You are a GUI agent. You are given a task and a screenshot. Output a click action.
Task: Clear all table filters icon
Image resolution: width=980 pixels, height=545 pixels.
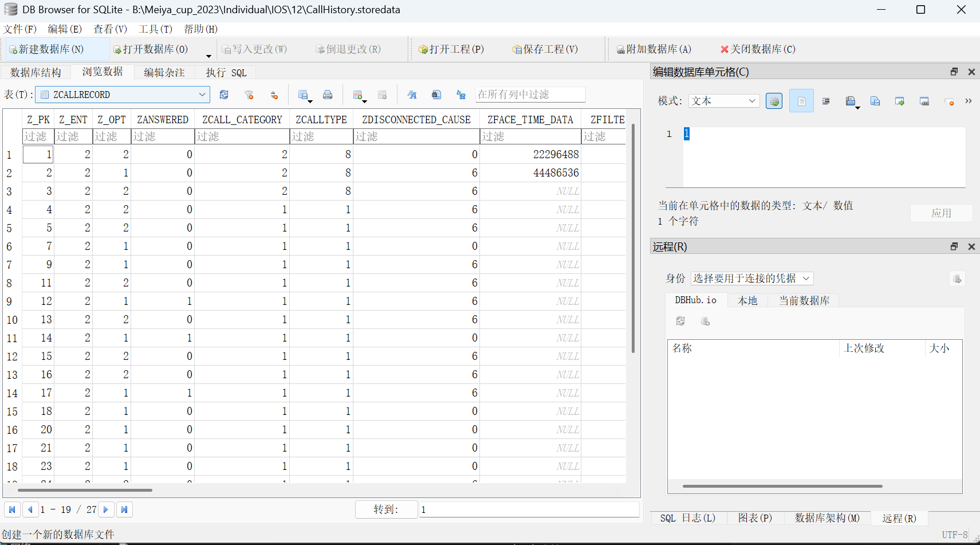click(249, 95)
